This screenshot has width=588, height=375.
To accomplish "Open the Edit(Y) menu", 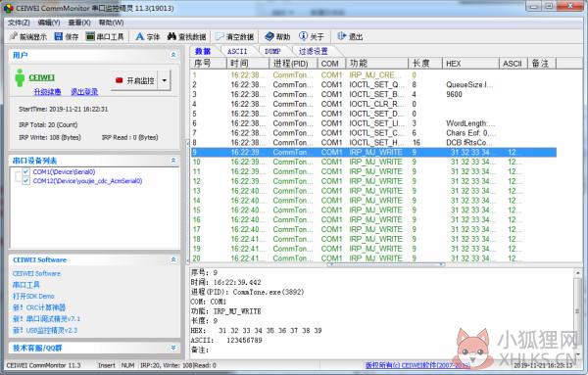I will 49,23.
